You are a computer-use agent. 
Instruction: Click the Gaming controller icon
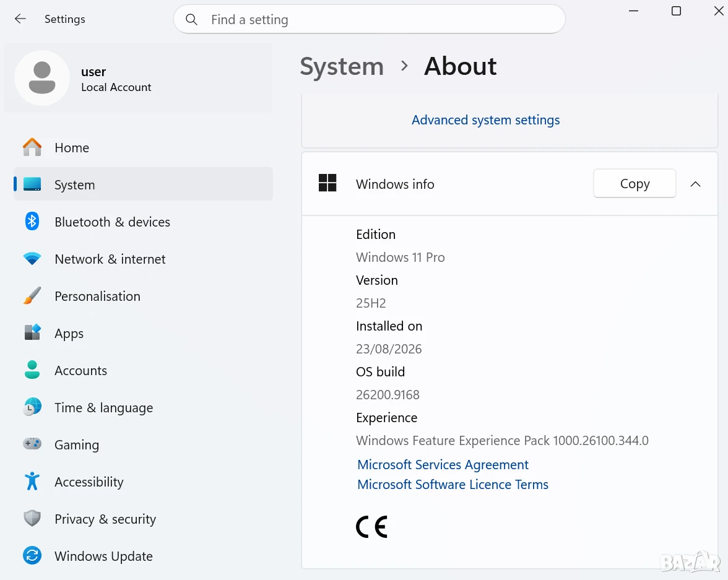(x=32, y=444)
